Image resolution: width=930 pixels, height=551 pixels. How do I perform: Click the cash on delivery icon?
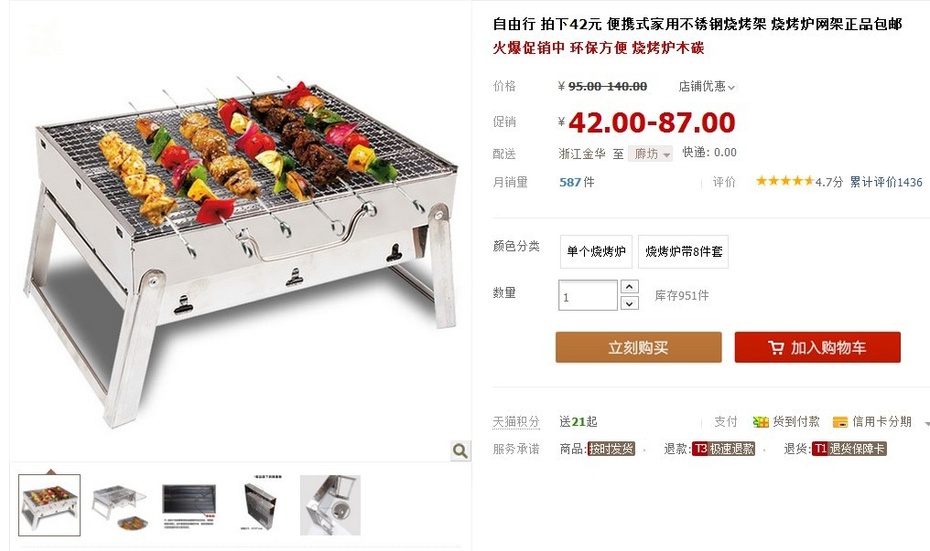pyautogui.click(x=760, y=422)
